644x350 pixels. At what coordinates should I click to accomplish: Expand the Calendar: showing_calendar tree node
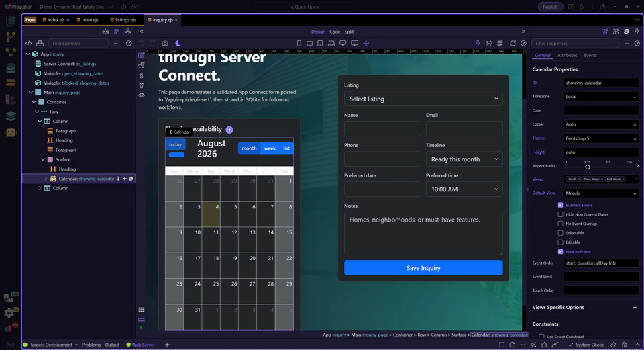[46, 179]
